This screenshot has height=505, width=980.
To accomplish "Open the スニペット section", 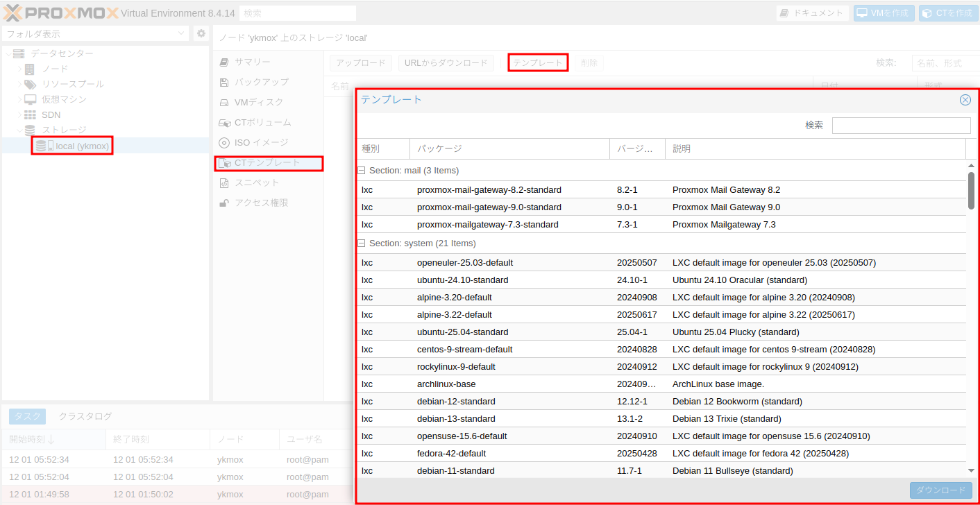I will 268,182.
